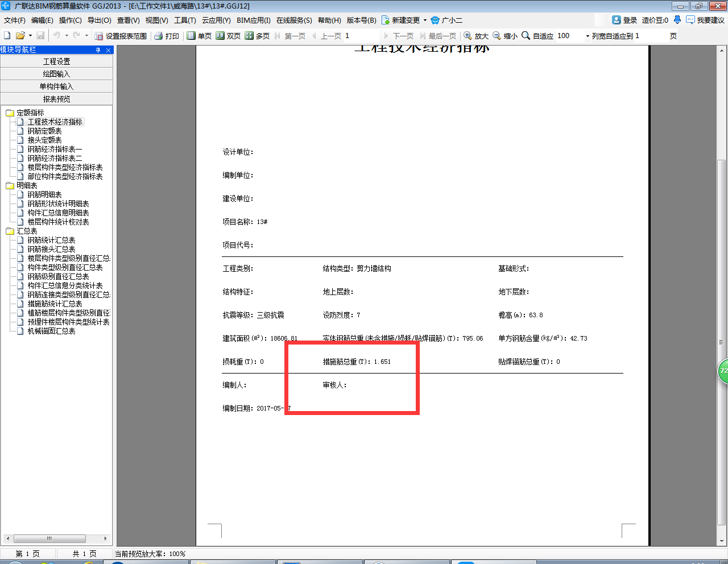Click the 报表预览 navigation button
Screen dimensions: 728x564
pos(56,99)
